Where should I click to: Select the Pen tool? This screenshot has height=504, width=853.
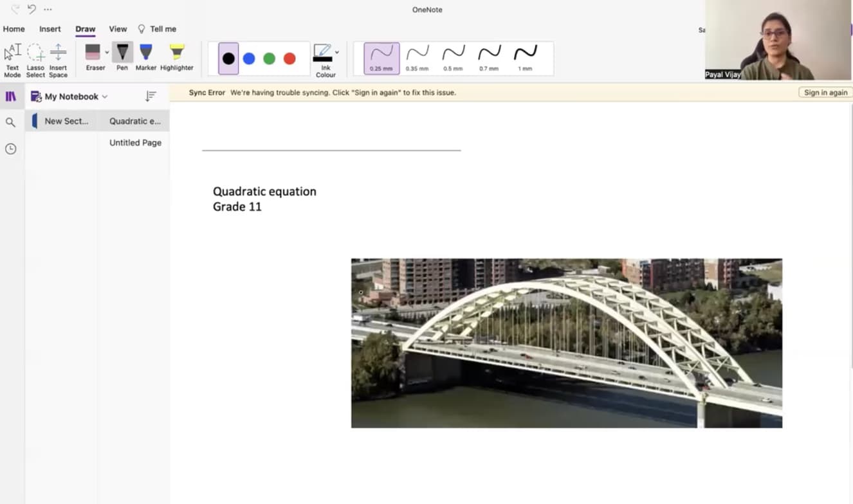point(122,57)
